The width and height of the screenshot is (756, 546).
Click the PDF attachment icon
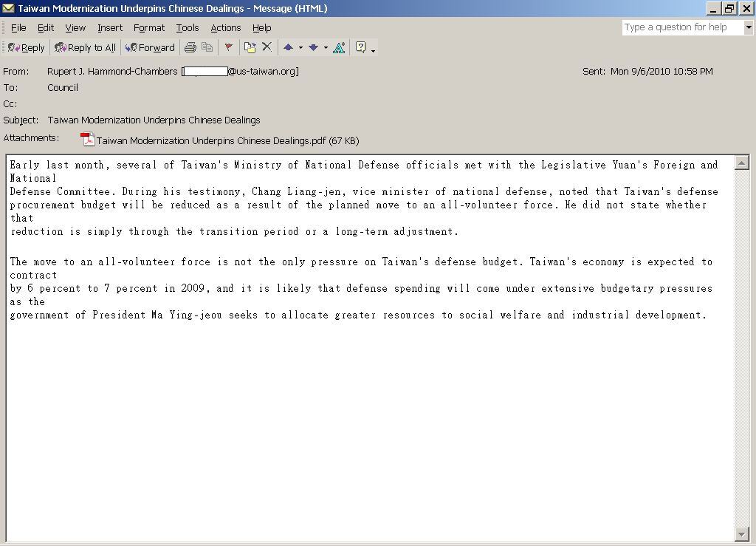pyautogui.click(x=87, y=140)
